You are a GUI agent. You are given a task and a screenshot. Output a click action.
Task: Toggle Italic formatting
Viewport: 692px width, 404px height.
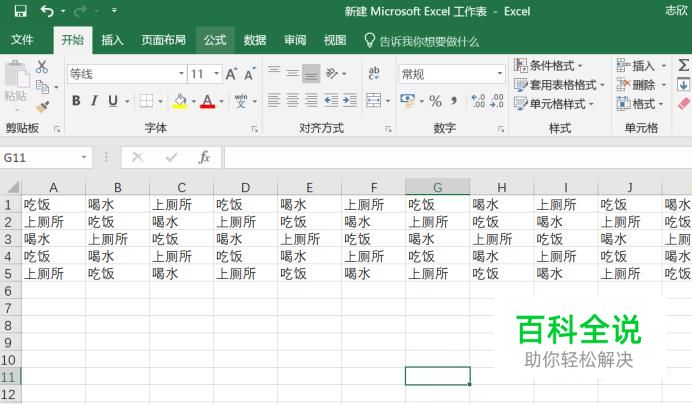(94, 101)
